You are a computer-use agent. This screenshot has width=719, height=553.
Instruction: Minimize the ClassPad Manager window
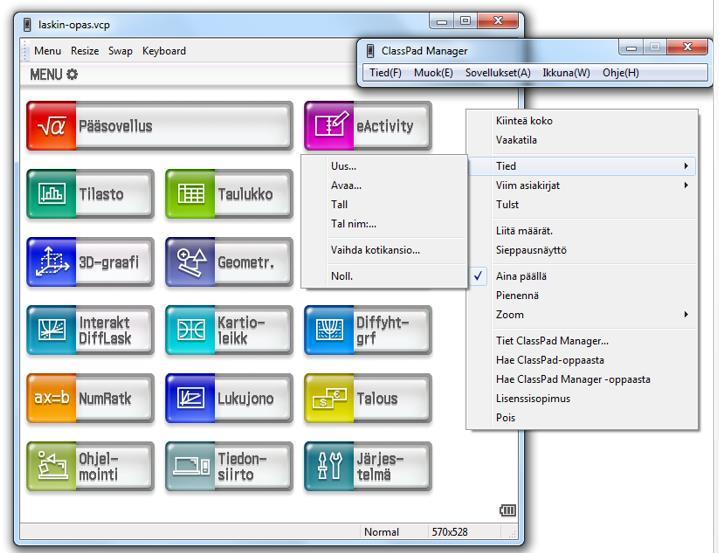coord(631,47)
